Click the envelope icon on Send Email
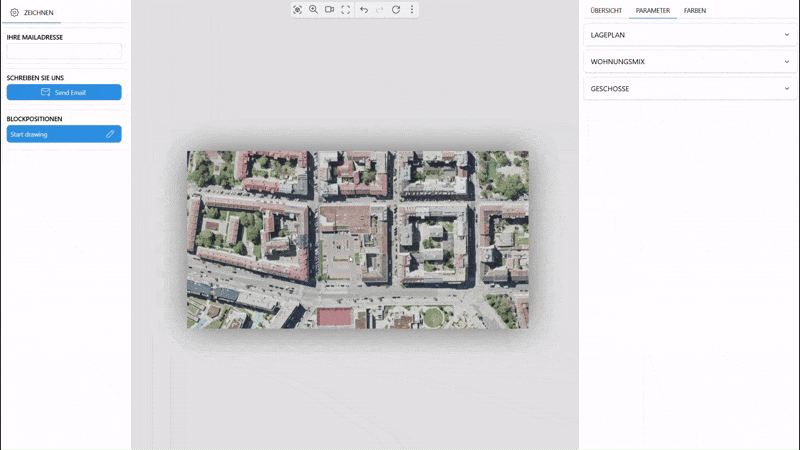800x450 pixels. (x=45, y=92)
